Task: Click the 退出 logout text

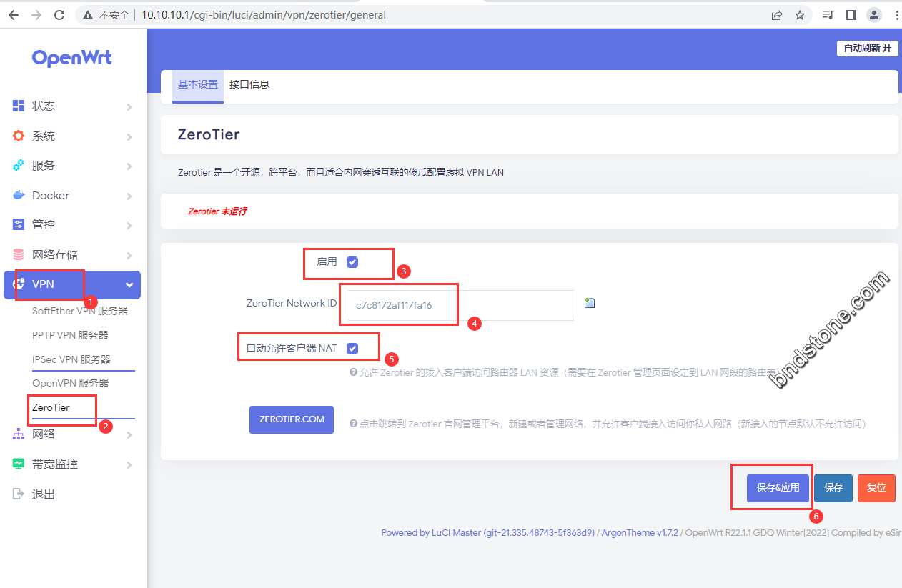Action: pos(44,494)
